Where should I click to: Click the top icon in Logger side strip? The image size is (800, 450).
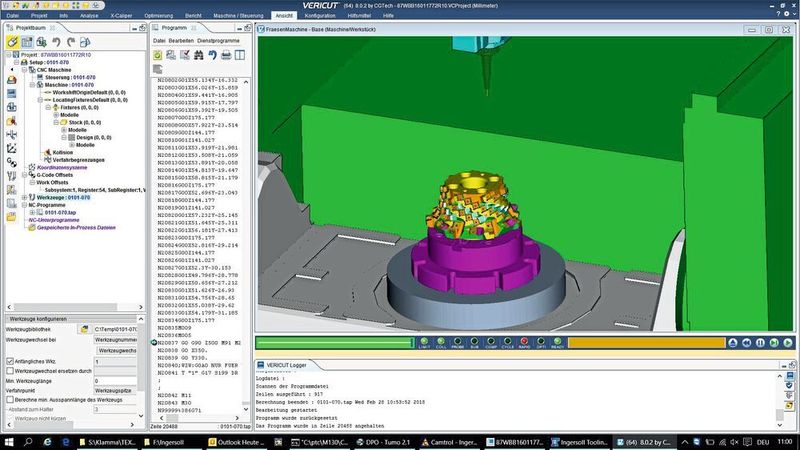pyautogui.click(x=789, y=376)
